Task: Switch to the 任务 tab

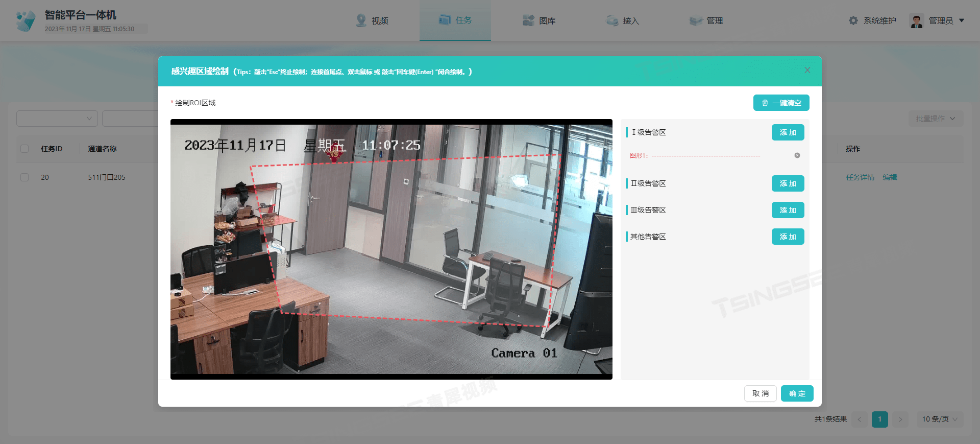Action: click(x=455, y=20)
